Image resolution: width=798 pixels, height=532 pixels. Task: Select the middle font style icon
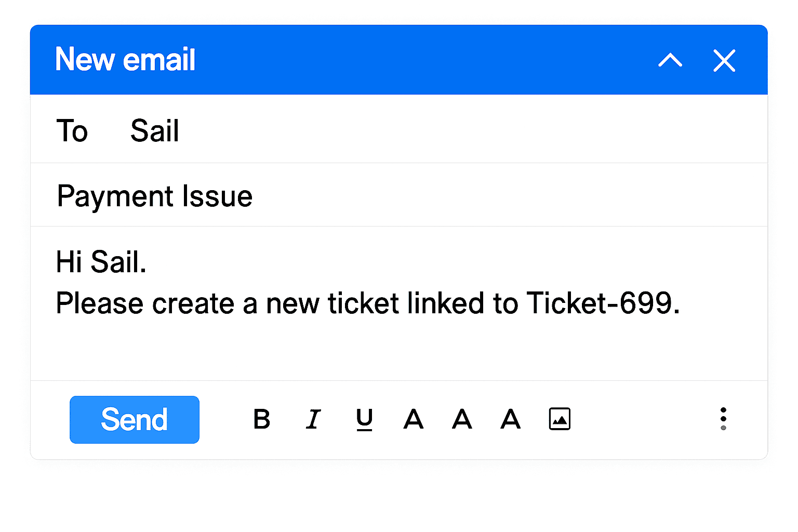461,419
